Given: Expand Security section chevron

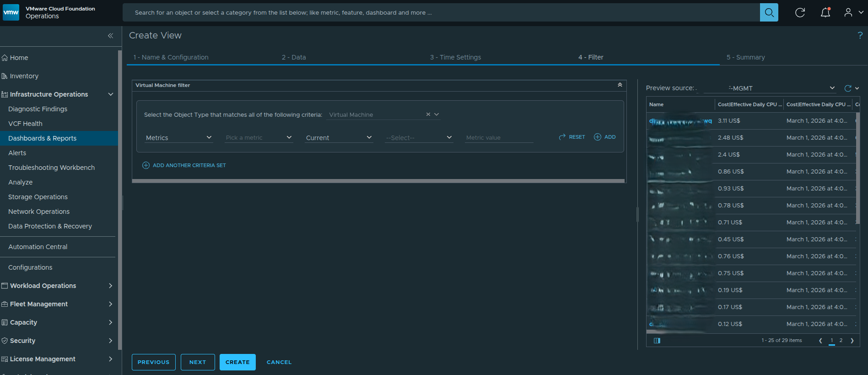Looking at the screenshot, I should 110,341.
